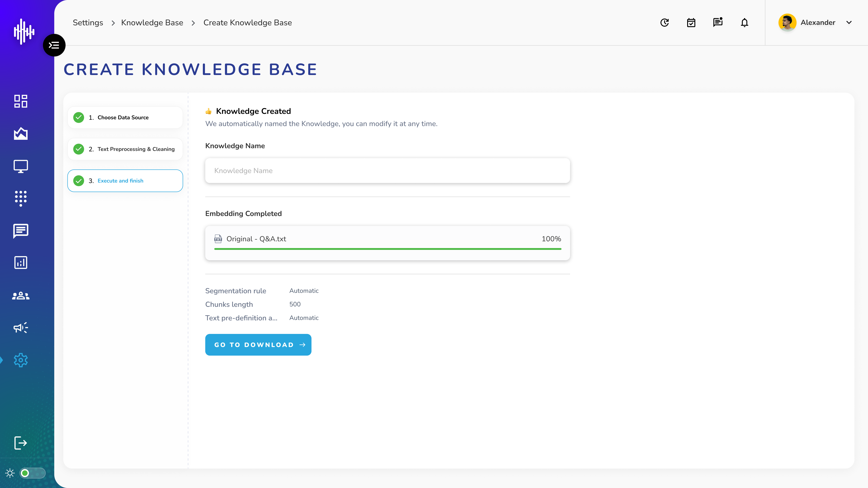This screenshot has height=488, width=868.
Task: Click the waveform app logo
Action: [24, 31]
